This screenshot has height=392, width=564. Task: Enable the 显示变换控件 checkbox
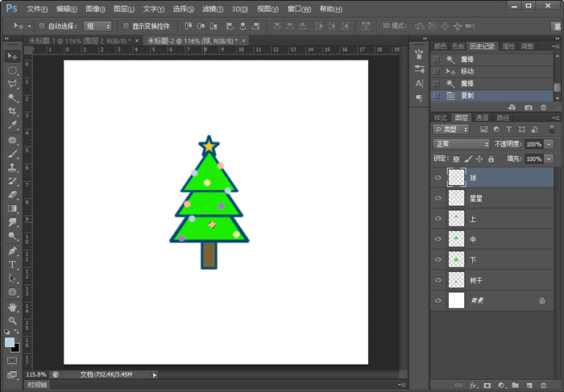126,26
